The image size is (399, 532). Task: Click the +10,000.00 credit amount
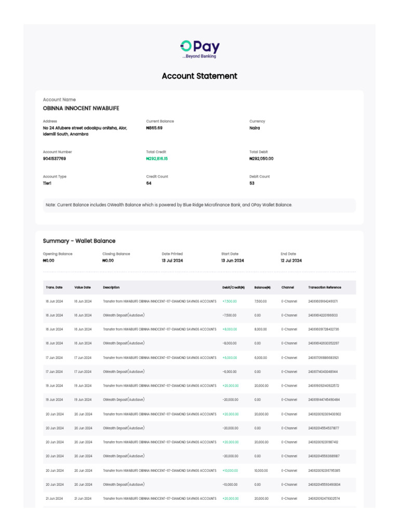(230, 471)
